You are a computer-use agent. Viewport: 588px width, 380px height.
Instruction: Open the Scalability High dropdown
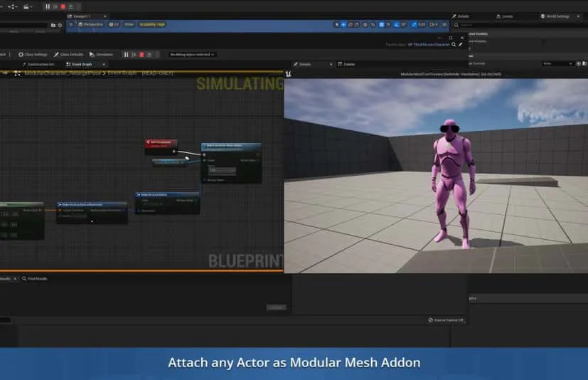click(x=150, y=24)
